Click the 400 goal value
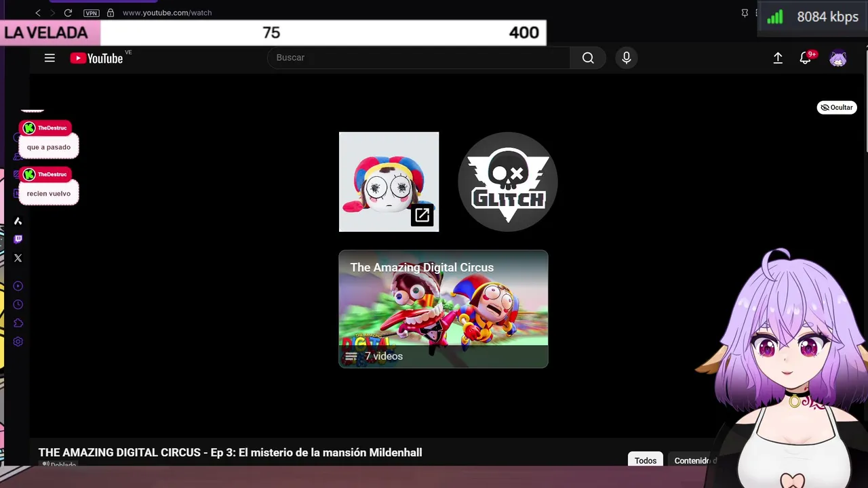Screen dimensions: 868x488 [x=524, y=33]
